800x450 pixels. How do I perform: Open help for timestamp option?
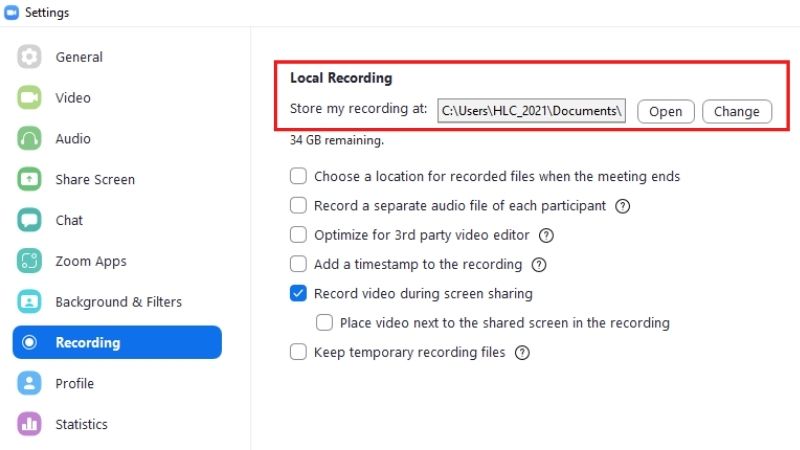tap(539, 265)
